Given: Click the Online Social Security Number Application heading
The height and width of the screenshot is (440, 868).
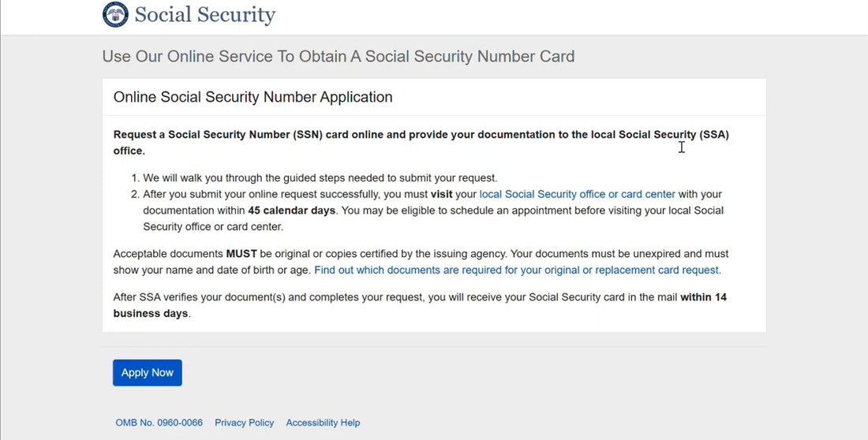Looking at the screenshot, I should click(253, 97).
